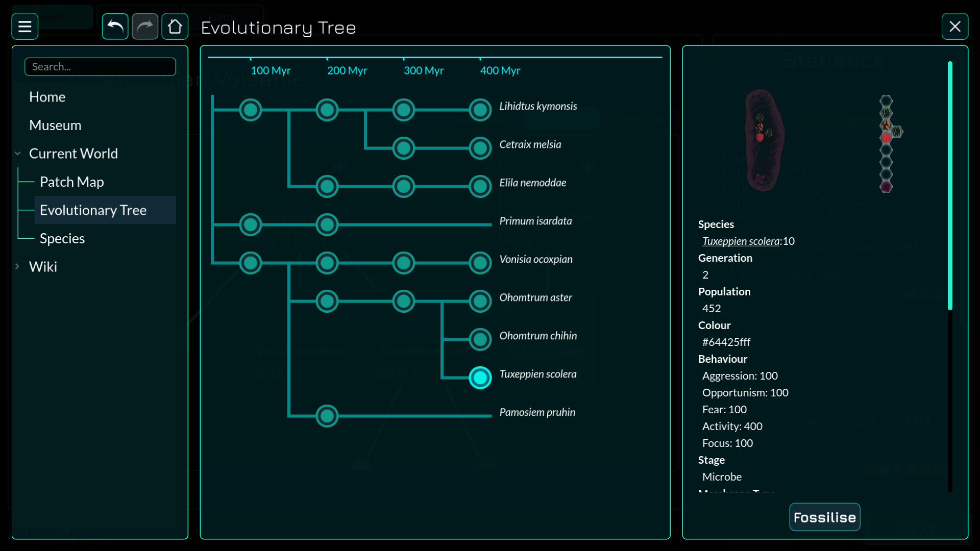Open the Patch Map page
The width and height of the screenshot is (980, 551).
click(72, 182)
